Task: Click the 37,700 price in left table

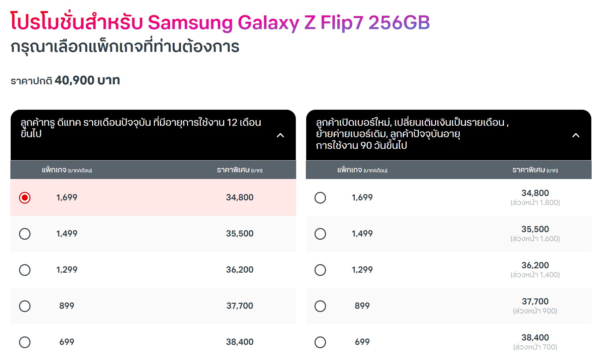Action: [240, 306]
